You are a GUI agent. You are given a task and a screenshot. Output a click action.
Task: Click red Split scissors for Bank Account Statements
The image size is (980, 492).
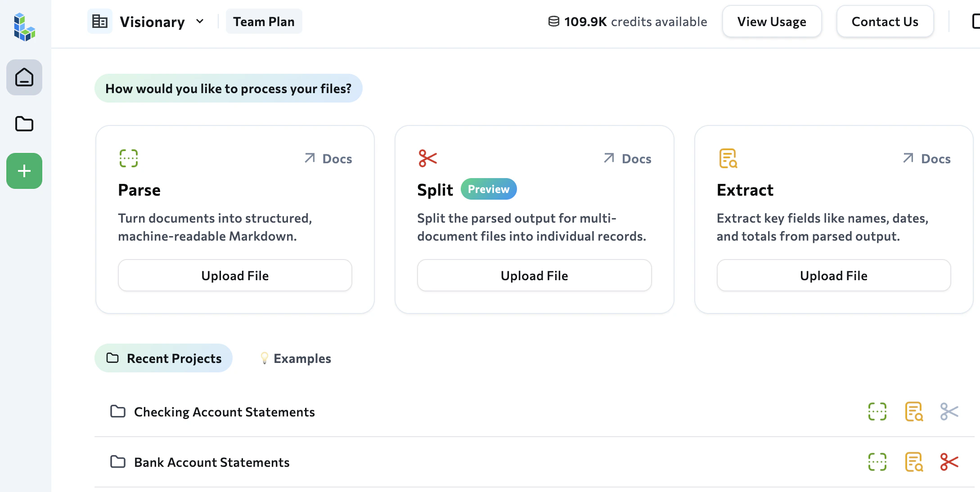pyautogui.click(x=949, y=462)
